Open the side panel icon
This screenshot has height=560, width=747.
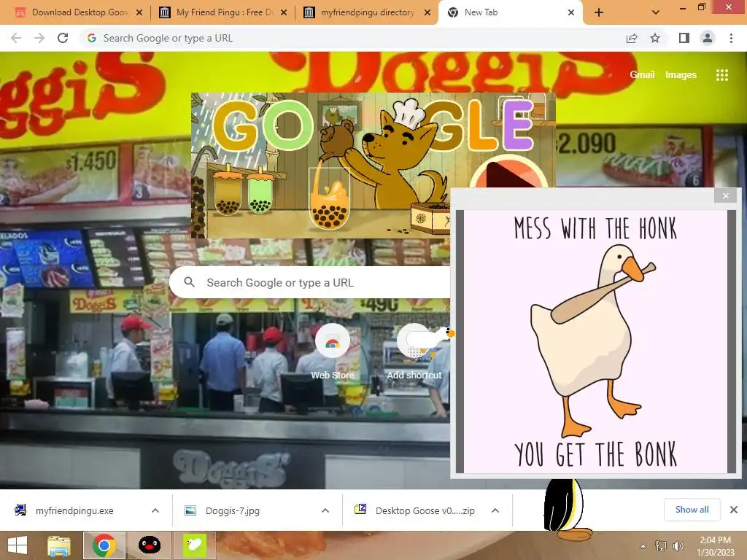tap(684, 38)
